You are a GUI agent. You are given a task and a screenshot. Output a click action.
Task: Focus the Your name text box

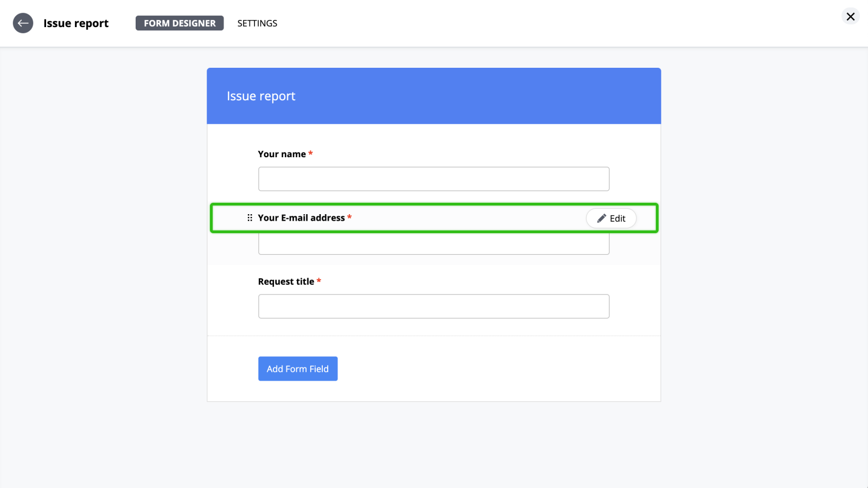(433, 179)
